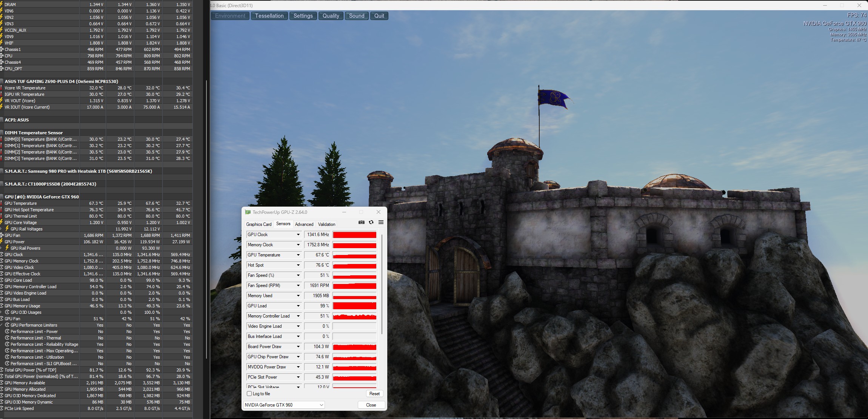This screenshot has height=419, width=868.
Task: Click Sound button in benchmark
Action: coord(357,16)
